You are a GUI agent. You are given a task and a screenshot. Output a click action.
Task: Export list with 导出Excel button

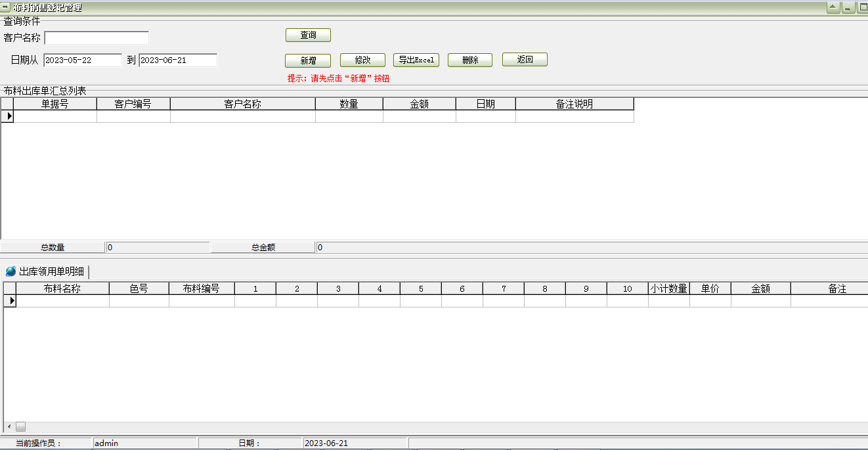[416, 60]
